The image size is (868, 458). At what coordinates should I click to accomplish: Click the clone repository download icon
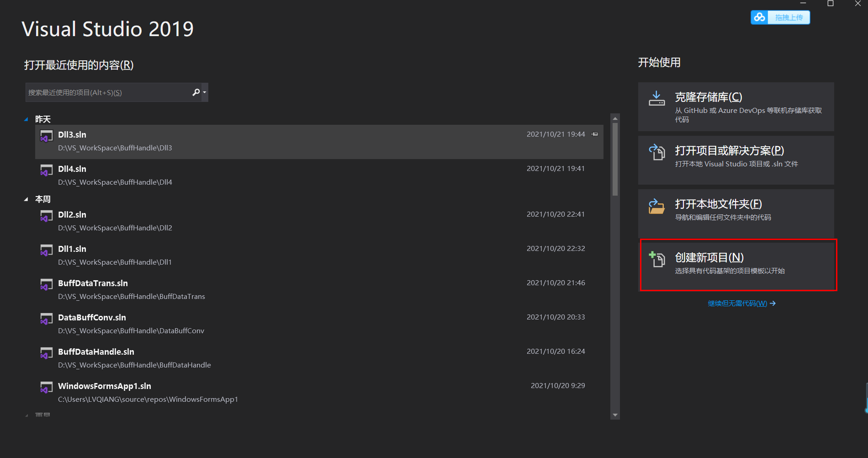click(656, 98)
